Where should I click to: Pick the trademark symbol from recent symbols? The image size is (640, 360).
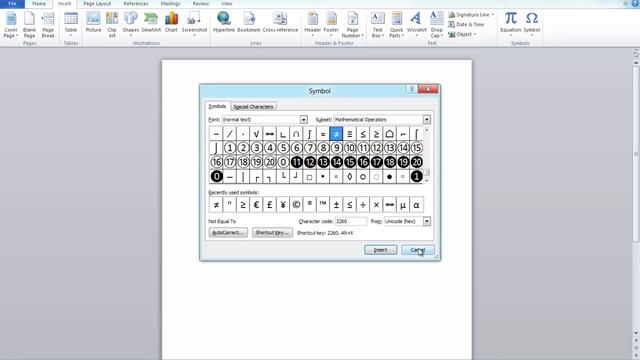coord(323,205)
